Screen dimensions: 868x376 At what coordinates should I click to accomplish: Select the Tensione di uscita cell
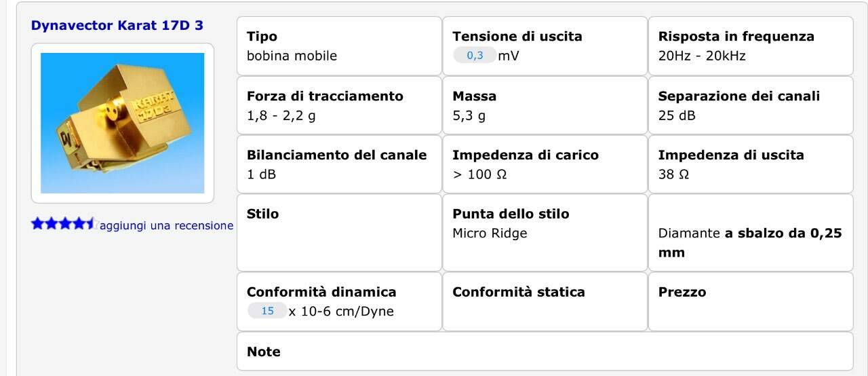tap(545, 46)
